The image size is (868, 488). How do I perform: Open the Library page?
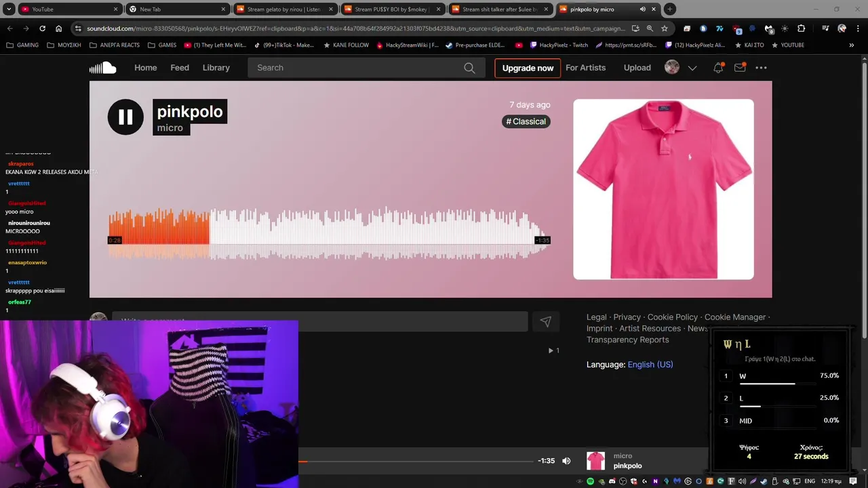click(216, 68)
